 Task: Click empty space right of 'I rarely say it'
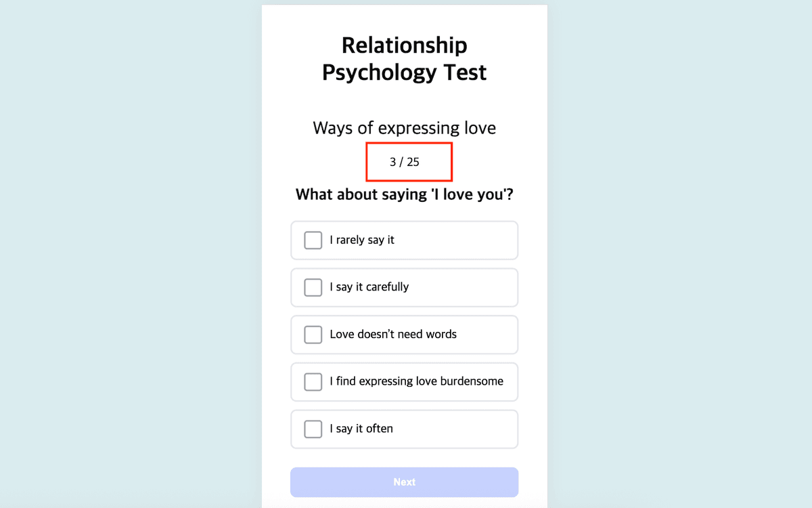pyautogui.click(x=460, y=240)
